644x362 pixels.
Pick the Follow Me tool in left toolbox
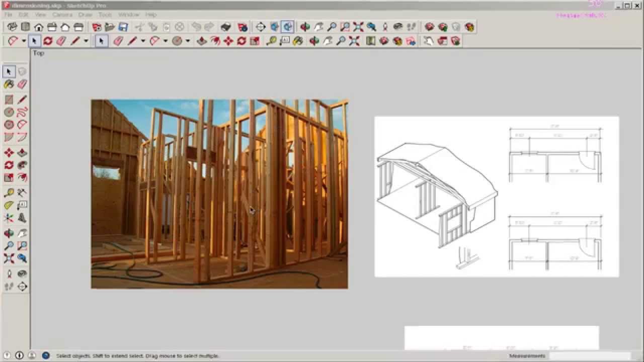coord(22,165)
